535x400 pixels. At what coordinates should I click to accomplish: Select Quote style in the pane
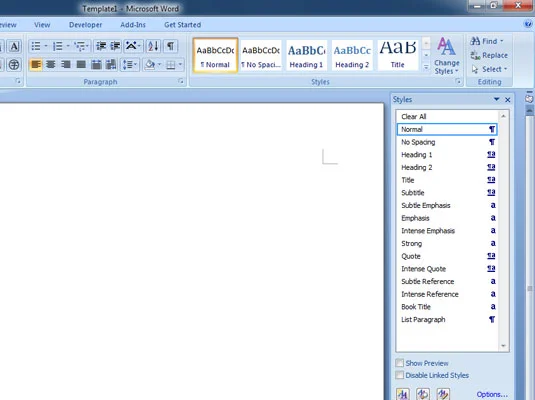point(447,256)
